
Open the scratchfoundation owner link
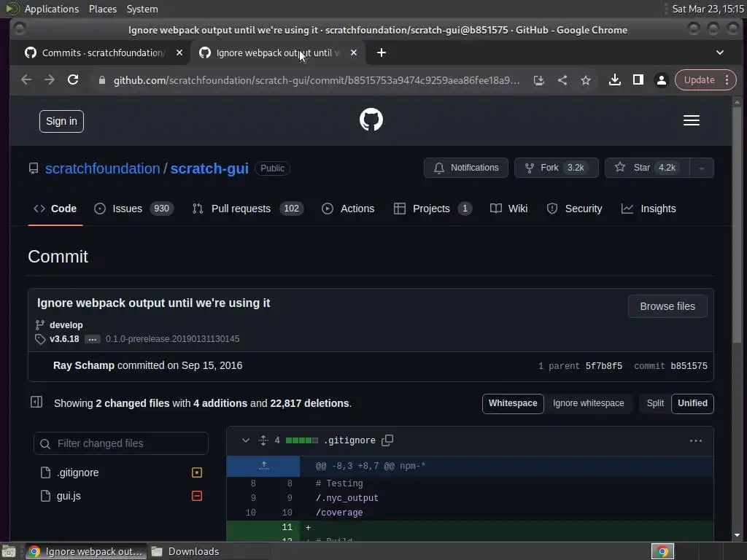[x=102, y=168]
